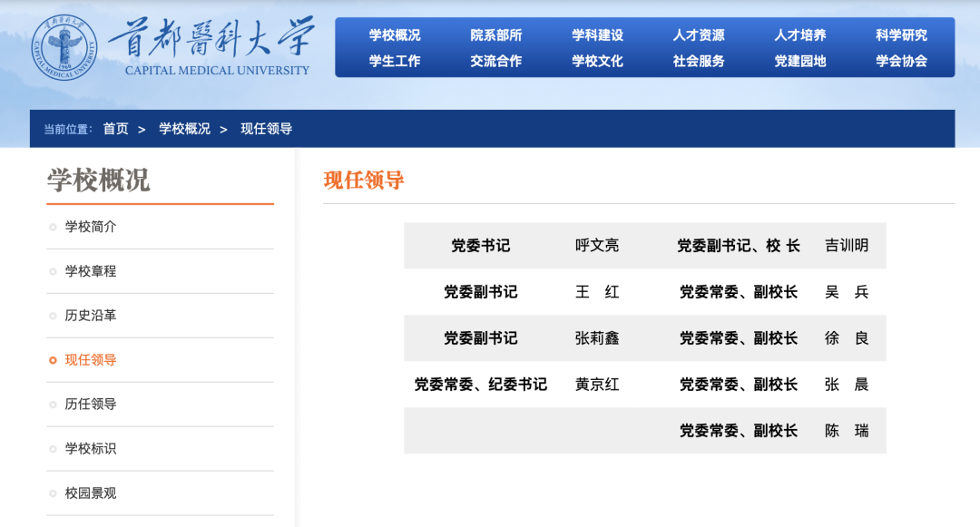Open the 人才资源 navigation menu
Image resolution: width=980 pixels, height=527 pixels.
699,35
